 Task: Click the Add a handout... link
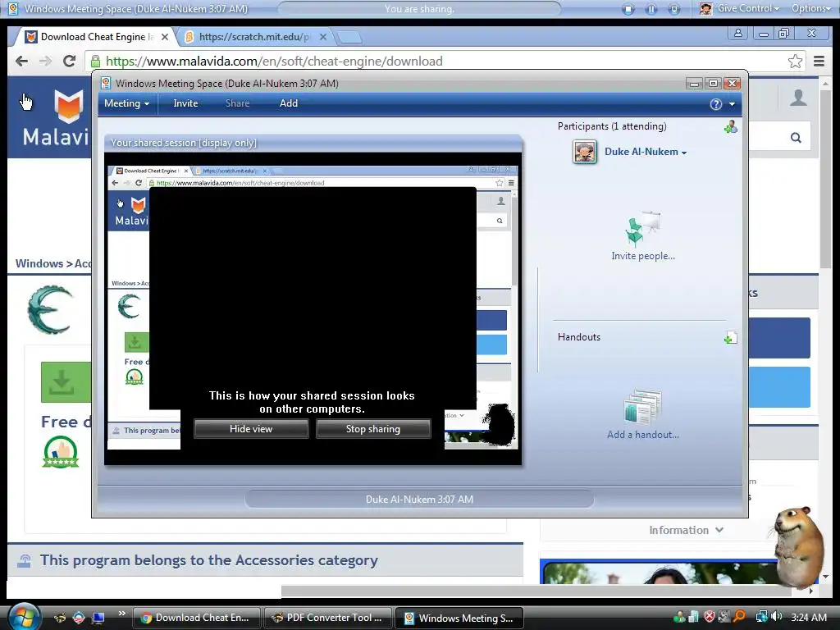coord(643,435)
